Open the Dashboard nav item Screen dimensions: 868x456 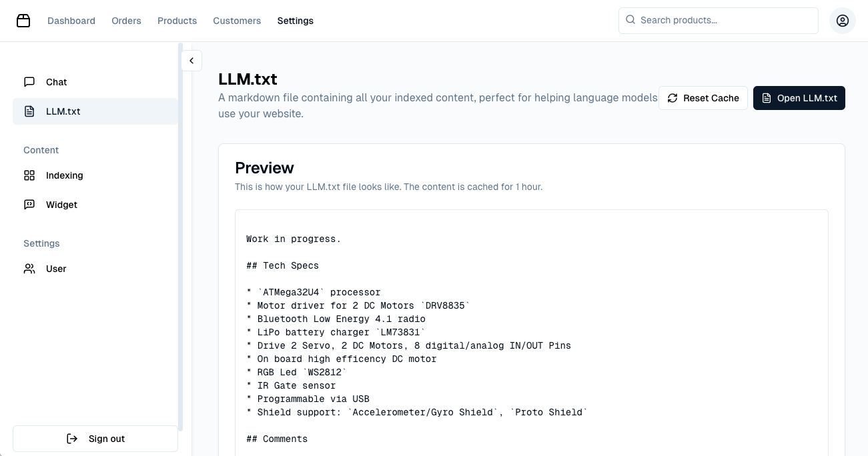[71, 21]
